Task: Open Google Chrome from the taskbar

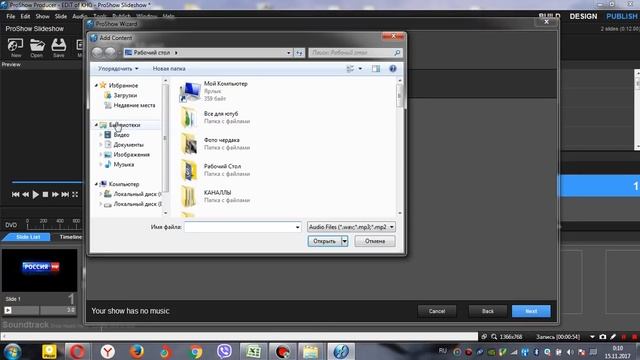Action: click(x=196, y=351)
